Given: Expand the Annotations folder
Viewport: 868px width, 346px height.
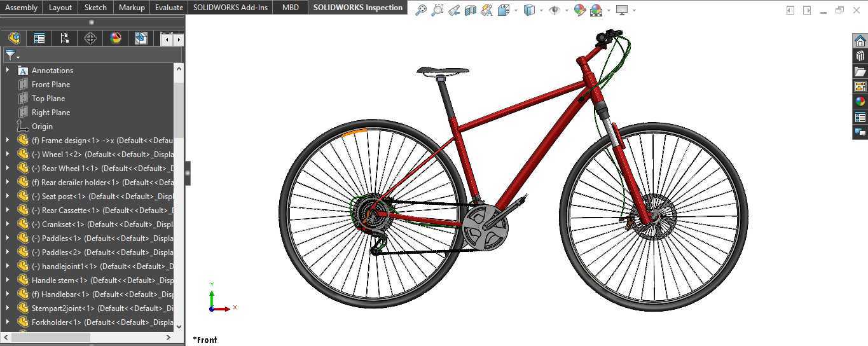Looking at the screenshot, I should click(8, 70).
